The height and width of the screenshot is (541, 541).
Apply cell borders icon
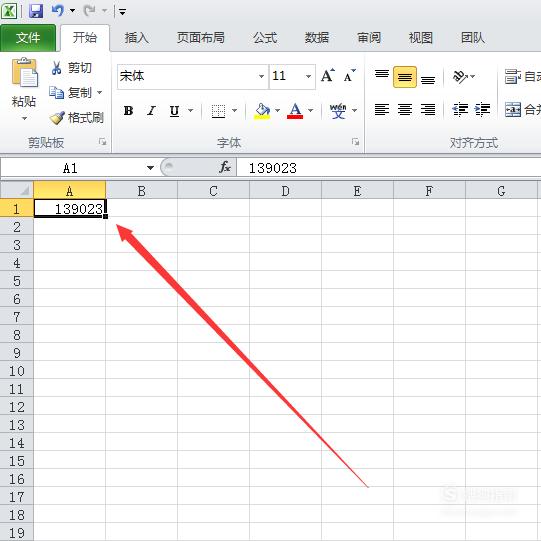click(218, 111)
